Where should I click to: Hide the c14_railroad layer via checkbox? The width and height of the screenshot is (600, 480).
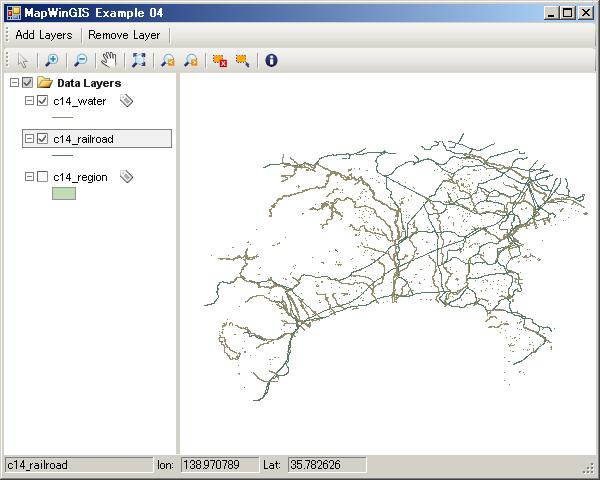point(42,139)
